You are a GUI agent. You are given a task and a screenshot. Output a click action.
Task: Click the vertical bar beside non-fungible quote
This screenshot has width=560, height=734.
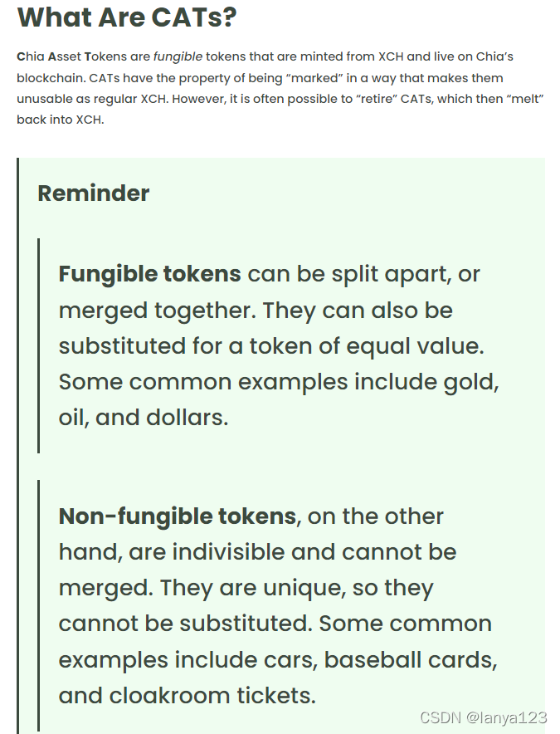click(38, 605)
